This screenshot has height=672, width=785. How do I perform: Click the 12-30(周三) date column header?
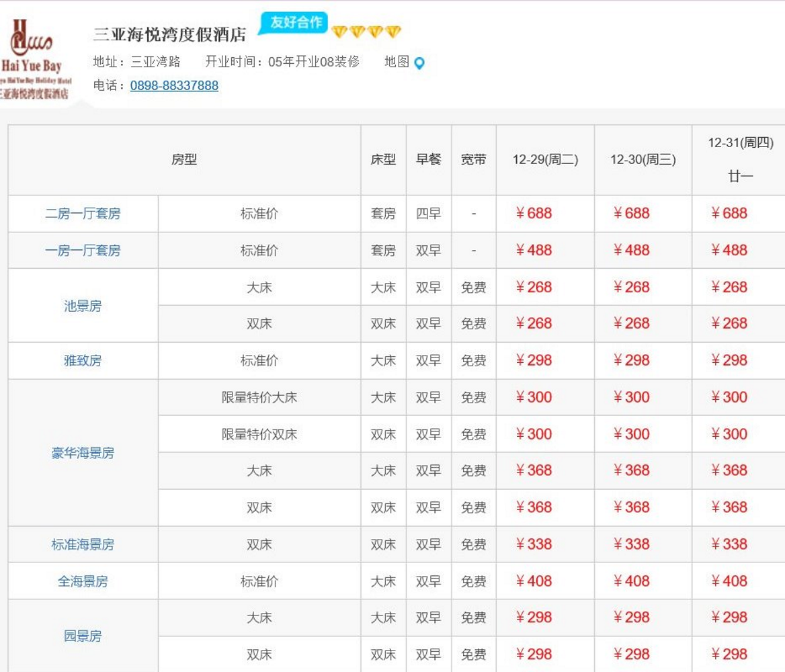pos(643,160)
